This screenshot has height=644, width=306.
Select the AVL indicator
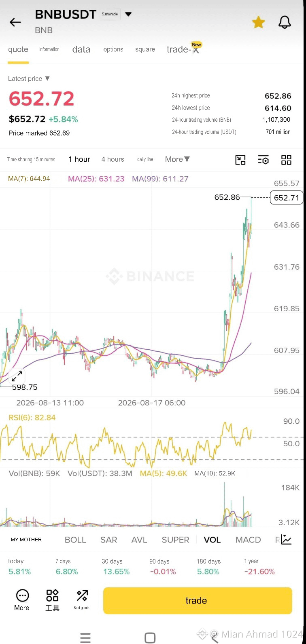pyautogui.click(x=139, y=540)
